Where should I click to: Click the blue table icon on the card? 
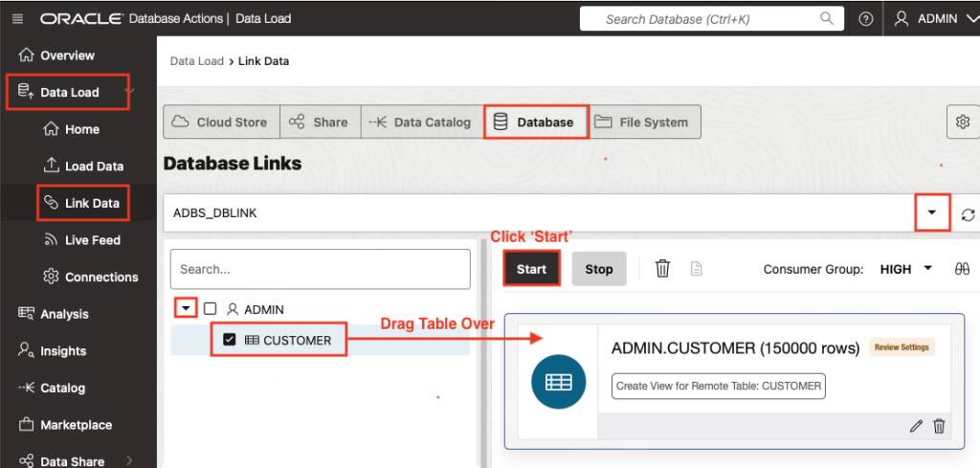pos(558,382)
